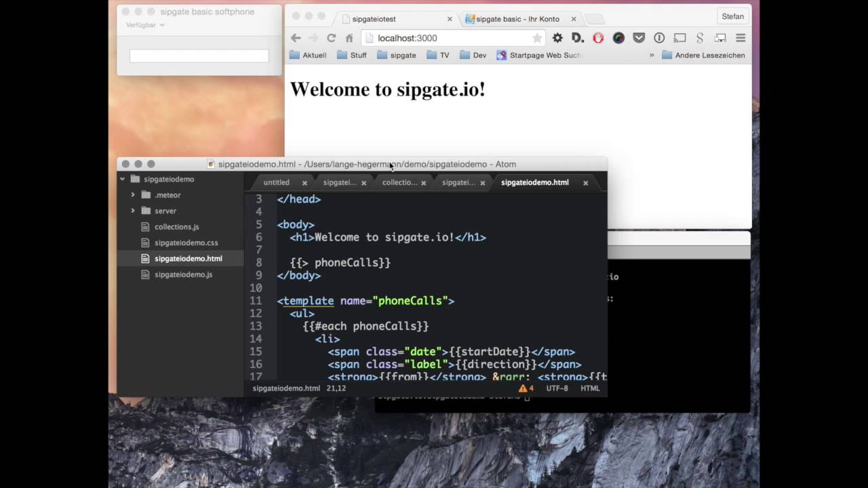Image resolution: width=868 pixels, height=488 pixels.
Task: Show hidden bookmarks via the » chevron
Action: (x=652, y=56)
